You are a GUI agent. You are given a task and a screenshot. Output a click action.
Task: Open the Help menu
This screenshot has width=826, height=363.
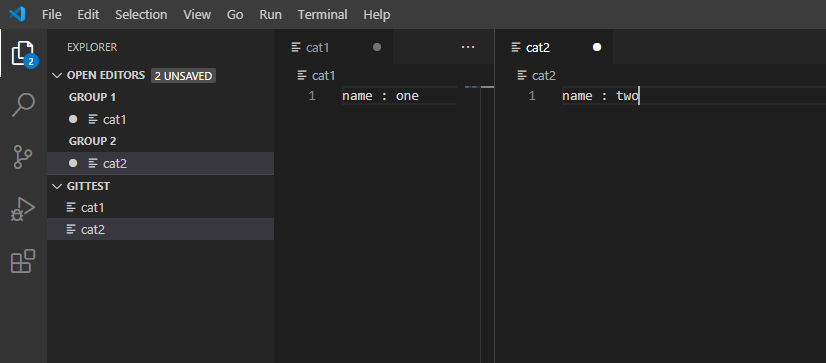pos(377,14)
